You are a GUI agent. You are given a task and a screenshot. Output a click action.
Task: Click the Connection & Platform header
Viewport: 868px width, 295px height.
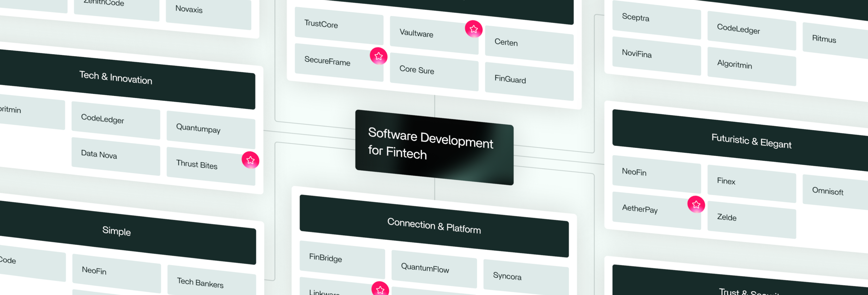(434, 226)
